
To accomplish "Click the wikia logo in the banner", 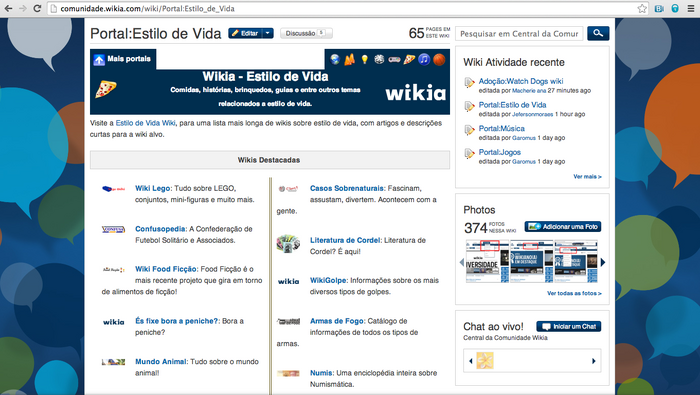I will 416,92.
